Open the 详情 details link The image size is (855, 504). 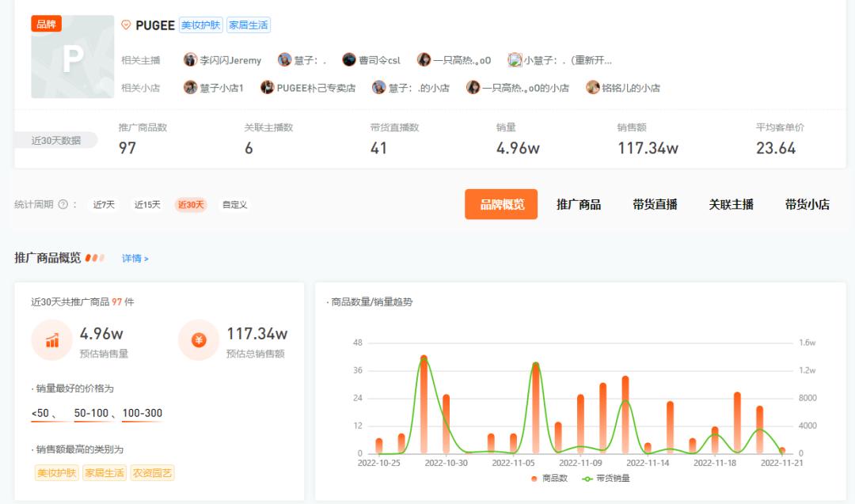(130, 257)
